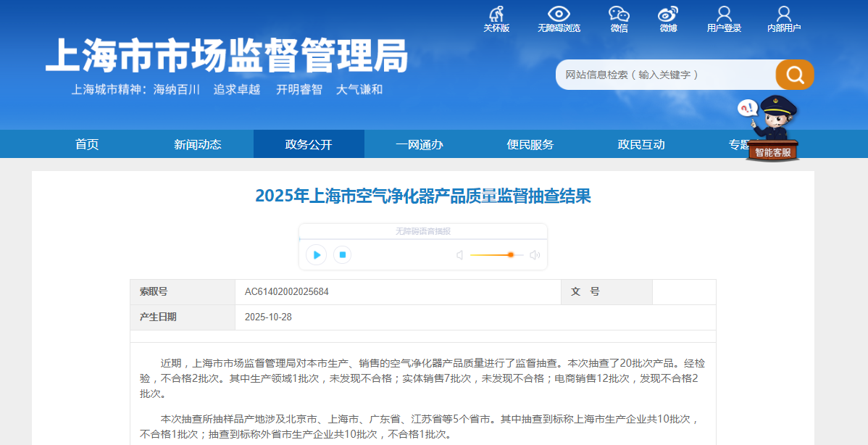Click the low-volume speaker icon
This screenshot has height=445, width=868.
coord(459,255)
